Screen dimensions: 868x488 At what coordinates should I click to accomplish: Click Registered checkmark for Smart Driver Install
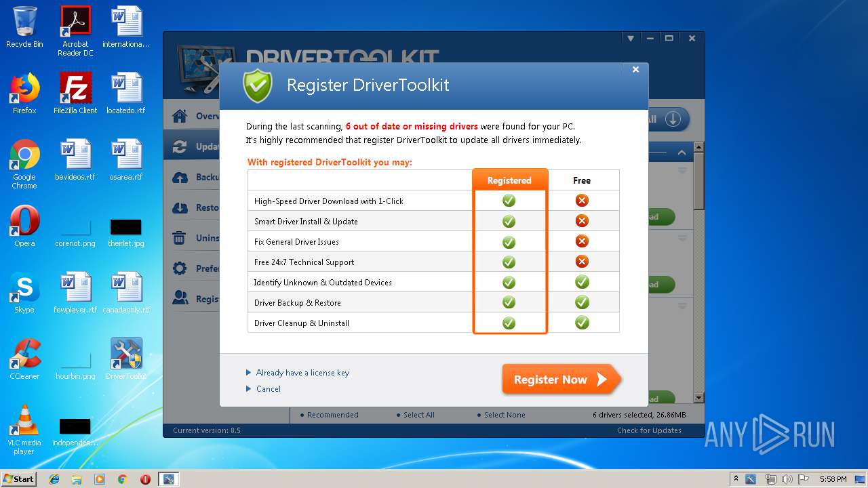pos(509,221)
